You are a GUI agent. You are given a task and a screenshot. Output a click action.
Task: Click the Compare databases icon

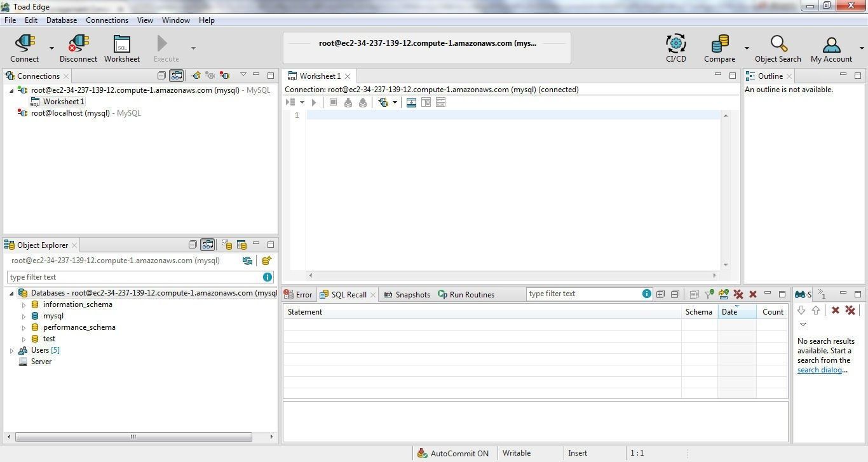pyautogui.click(x=719, y=43)
